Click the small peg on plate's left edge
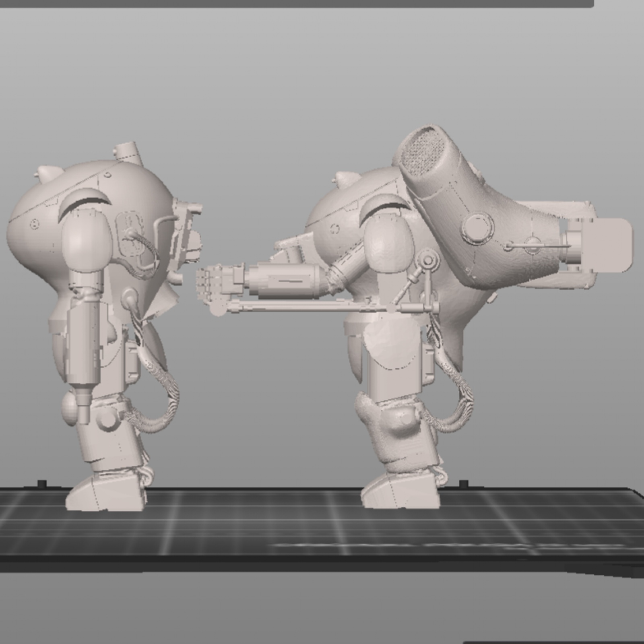 40,483
